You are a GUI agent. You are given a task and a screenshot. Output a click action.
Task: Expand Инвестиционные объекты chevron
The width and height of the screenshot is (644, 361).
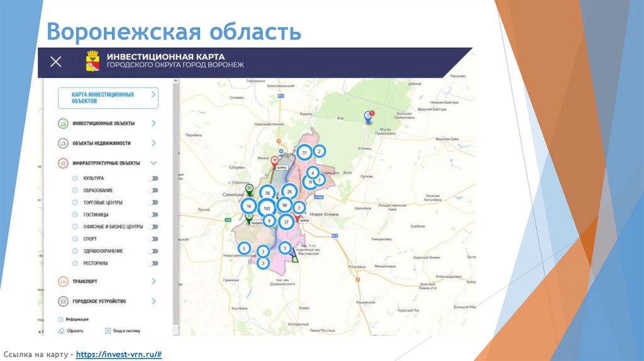(x=153, y=123)
